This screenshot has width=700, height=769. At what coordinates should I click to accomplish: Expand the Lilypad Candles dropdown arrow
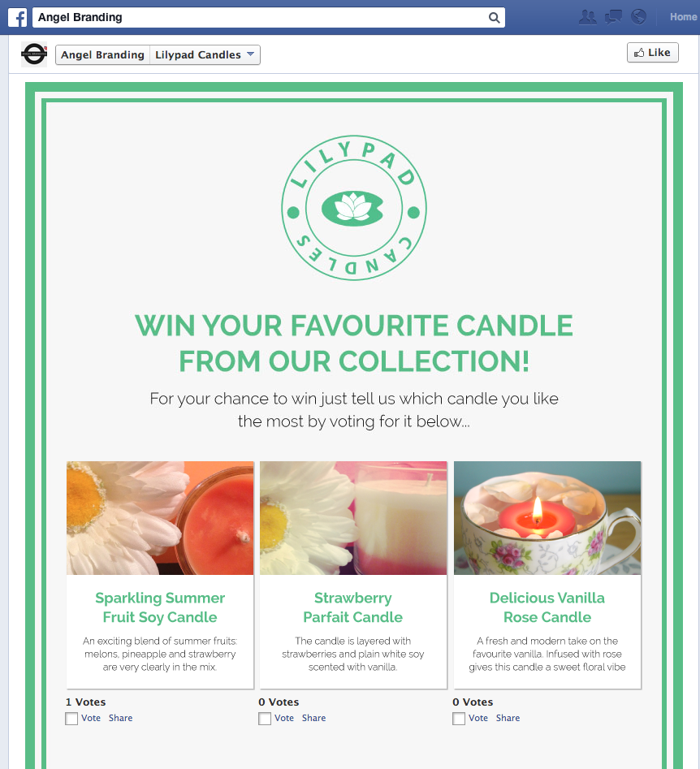(250, 54)
